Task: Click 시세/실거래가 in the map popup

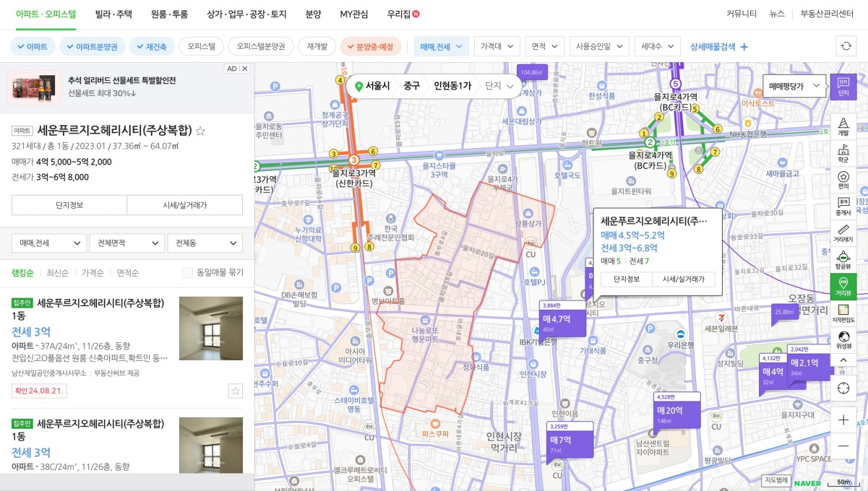Action: pos(683,279)
